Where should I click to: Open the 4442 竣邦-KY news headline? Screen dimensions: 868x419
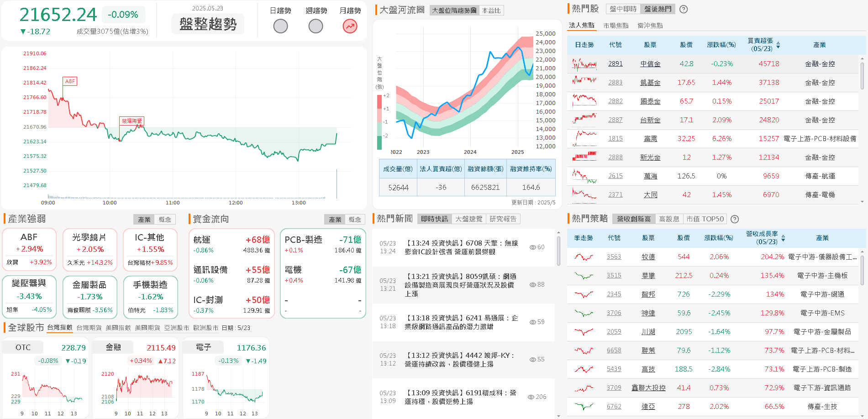460,360
